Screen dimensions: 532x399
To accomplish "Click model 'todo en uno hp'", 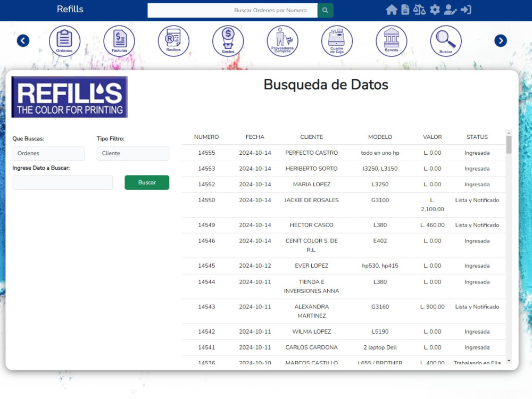I will click(x=380, y=153).
